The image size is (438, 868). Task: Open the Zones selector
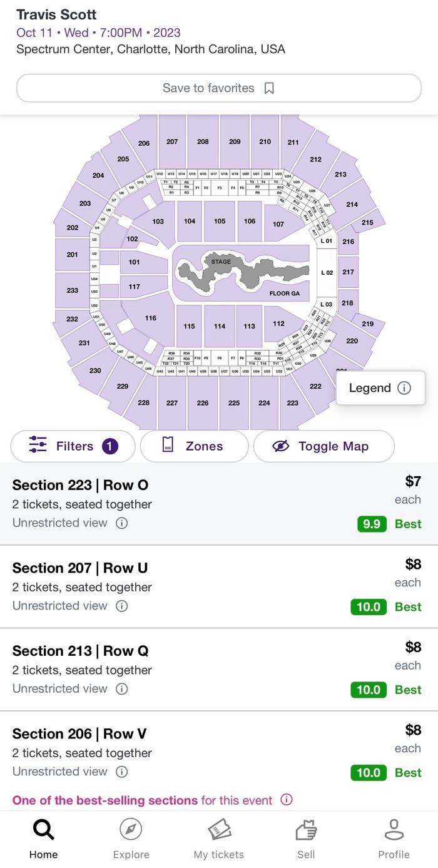click(x=194, y=446)
